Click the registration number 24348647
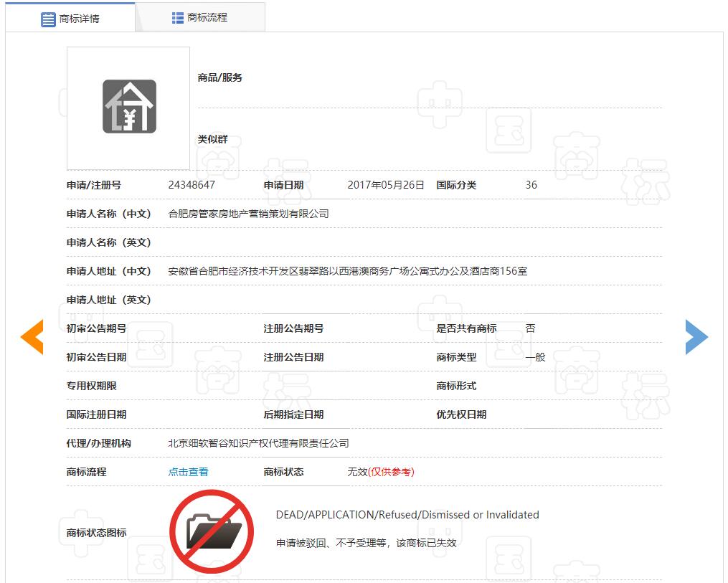Image resolution: width=728 pixels, height=583 pixels. coord(192,185)
